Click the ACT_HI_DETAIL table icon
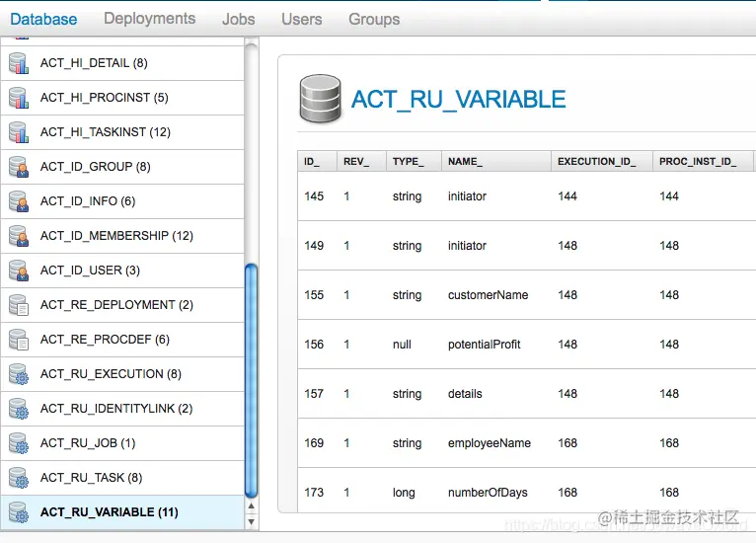The height and width of the screenshot is (543, 756). tap(19, 63)
